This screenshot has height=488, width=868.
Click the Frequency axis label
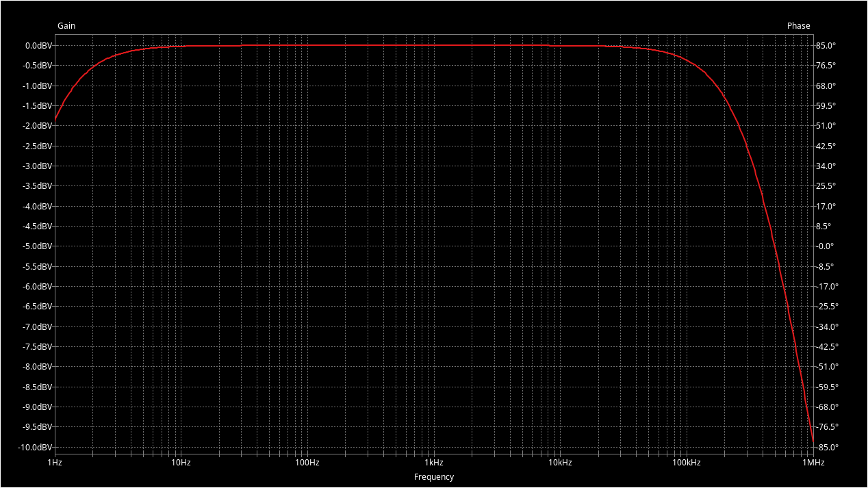[434, 477]
